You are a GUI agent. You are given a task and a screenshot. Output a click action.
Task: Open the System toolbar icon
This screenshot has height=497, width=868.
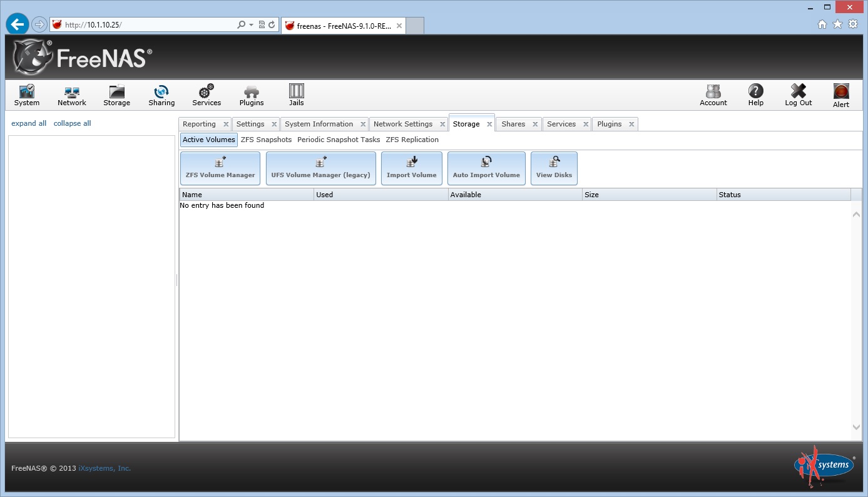coord(26,96)
